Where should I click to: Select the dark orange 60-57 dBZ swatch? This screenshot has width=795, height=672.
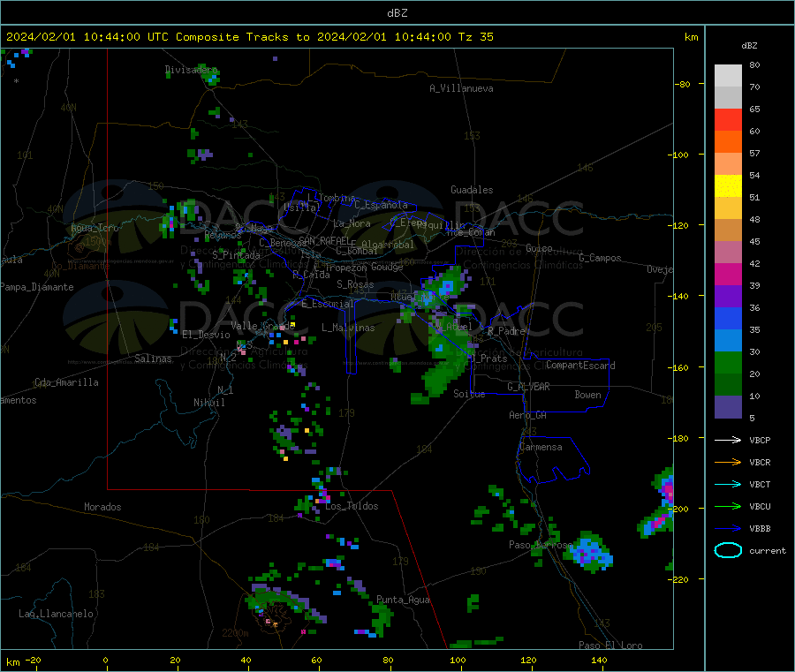[728, 142]
